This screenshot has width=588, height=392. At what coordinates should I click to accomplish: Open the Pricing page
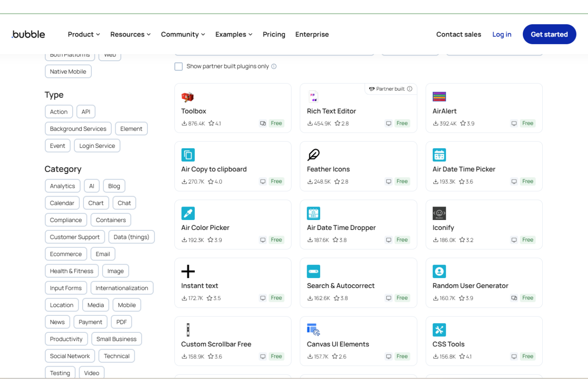click(x=274, y=35)
